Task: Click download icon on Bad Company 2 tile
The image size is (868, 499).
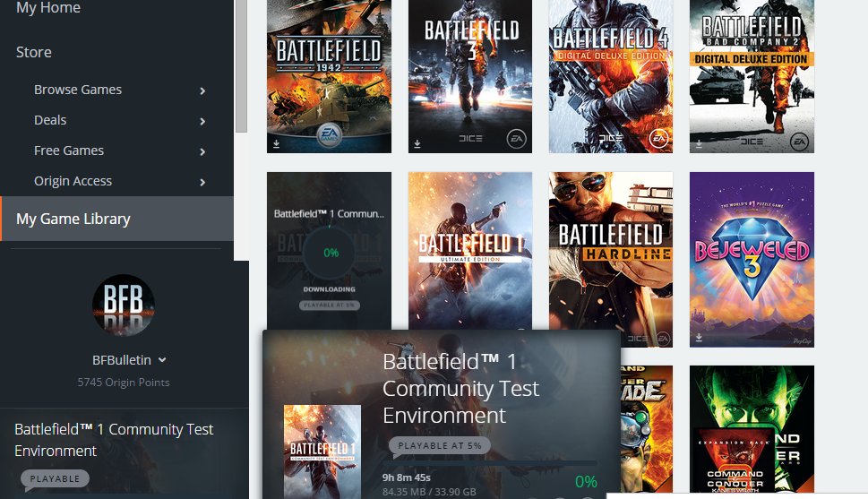Action: tap(700, 144)
